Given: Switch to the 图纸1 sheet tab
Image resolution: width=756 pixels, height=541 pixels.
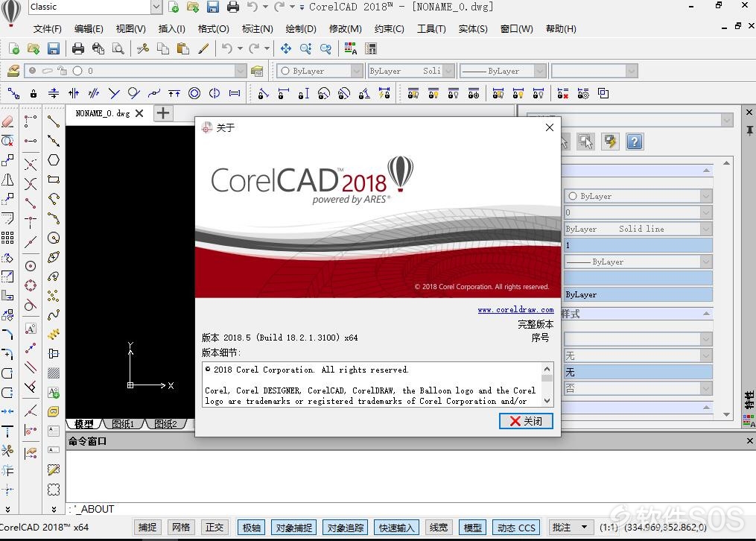Looking at the screenshot, I should click(x=122, y=424).
